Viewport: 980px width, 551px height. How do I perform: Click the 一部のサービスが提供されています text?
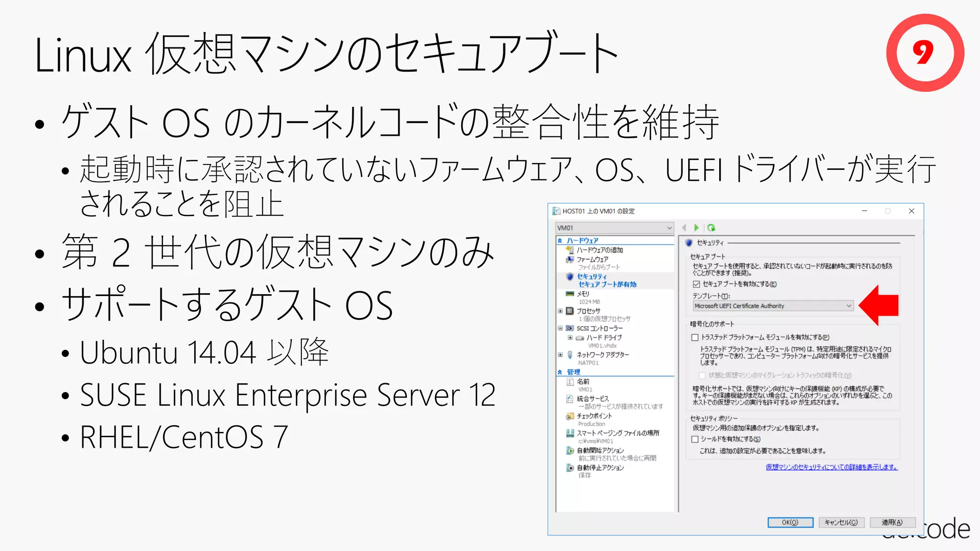[621, 407]
